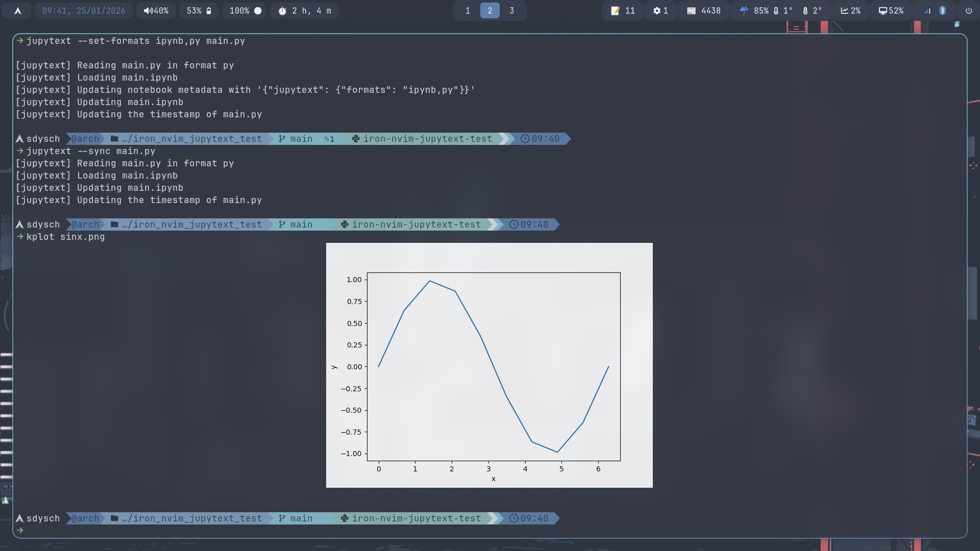Click the CPU usage graph icon 2%
The height and width of the screenshot is (551, 980).
(850, 11)
